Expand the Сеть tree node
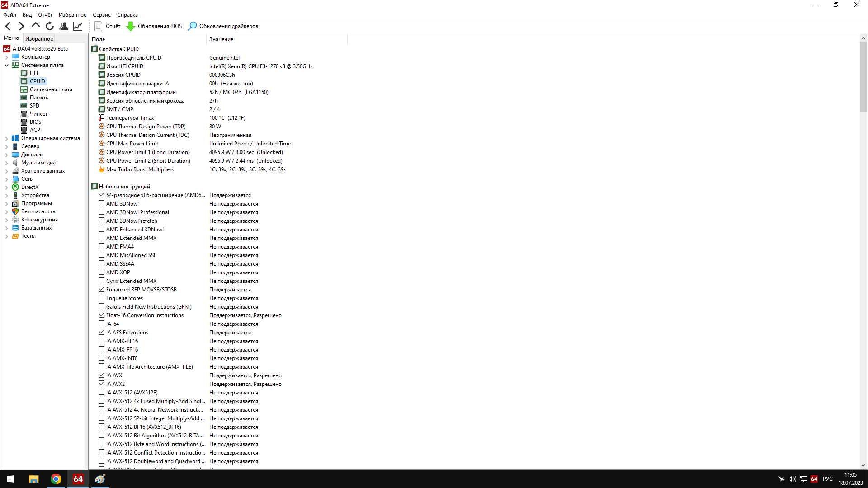 pyautogui.click(x=7, y=179)
